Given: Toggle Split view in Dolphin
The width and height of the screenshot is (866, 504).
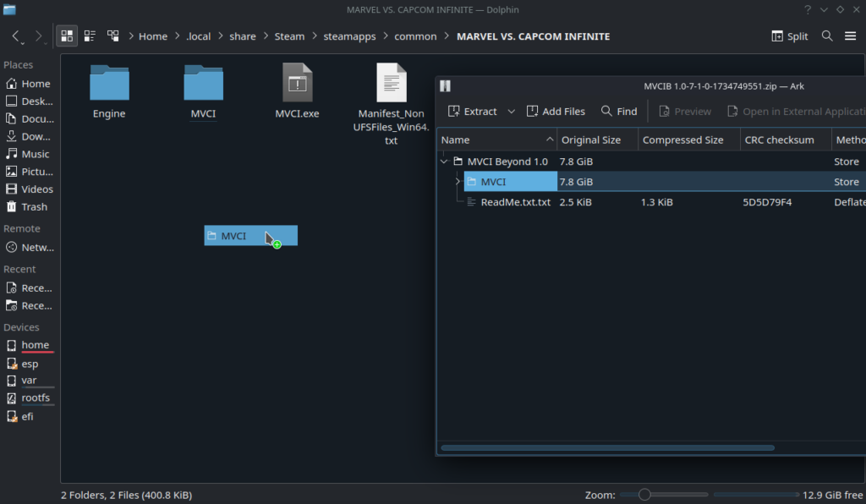Looking at the screenshot, I should click(x=790, y=36).
